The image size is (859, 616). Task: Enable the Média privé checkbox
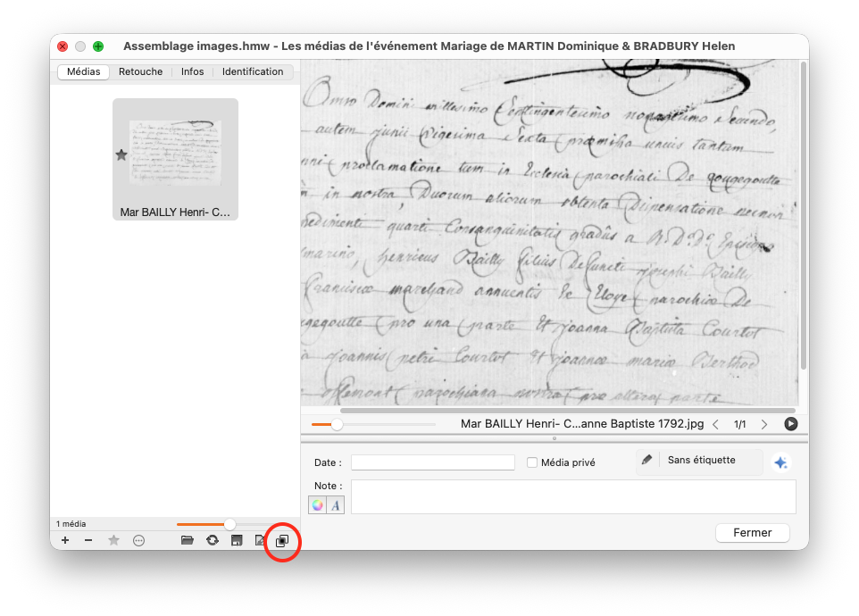tap(532, 462)
